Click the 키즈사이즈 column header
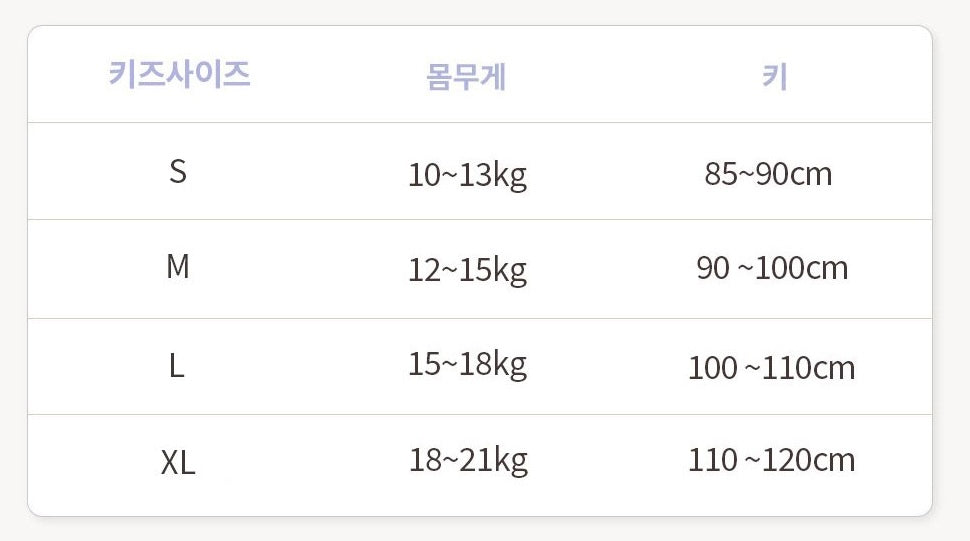This screenshot has width=970, height=541. point(179,74)
